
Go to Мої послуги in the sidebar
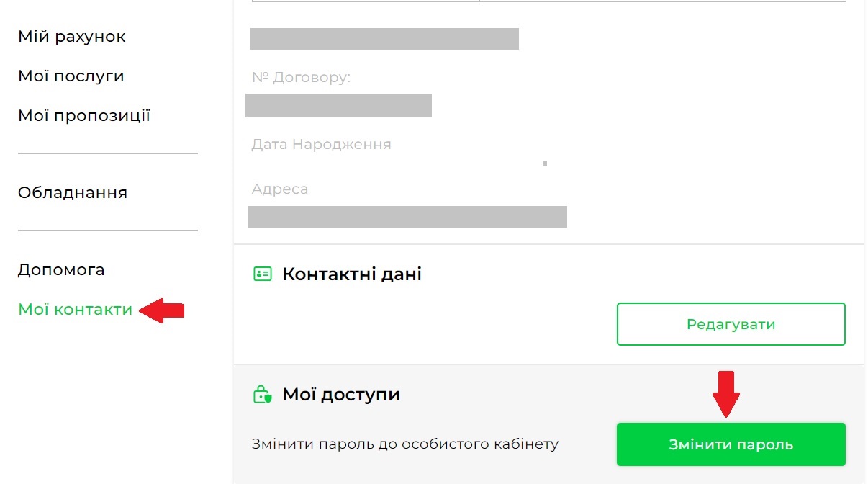(71, 76)
